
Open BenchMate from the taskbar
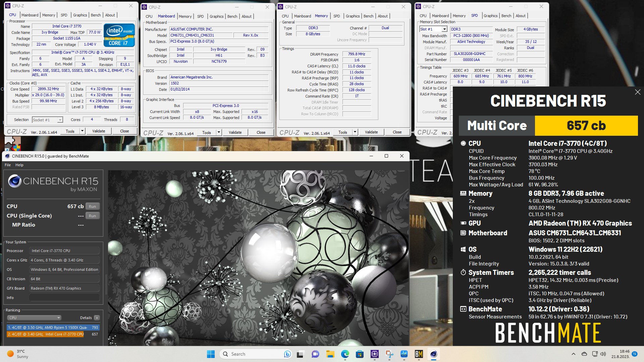(x=419, y=354)
